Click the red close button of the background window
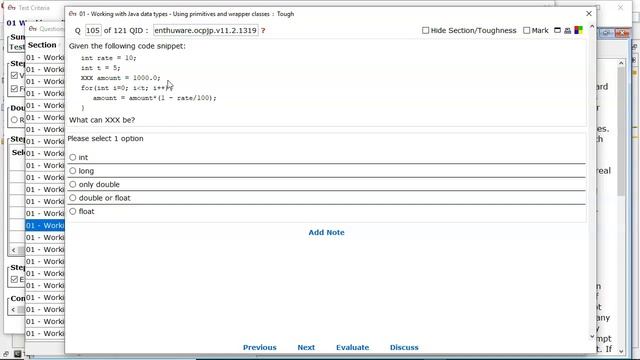This screenshot has height=360, width=640. (622, 33)
